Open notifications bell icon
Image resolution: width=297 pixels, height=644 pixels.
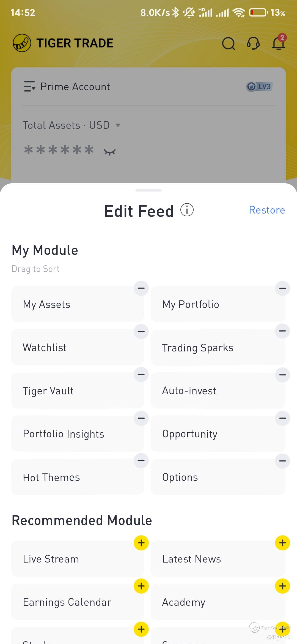[278, 43]
